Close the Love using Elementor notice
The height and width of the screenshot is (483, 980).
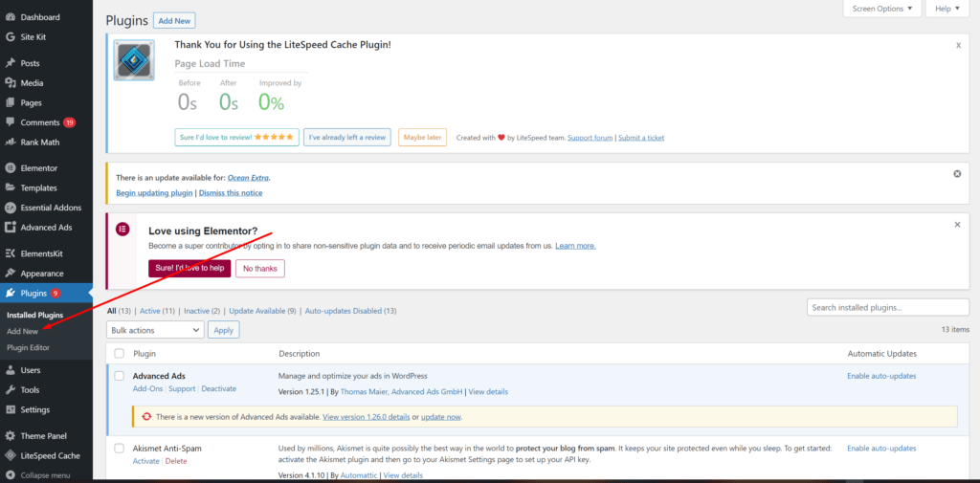(957, 225)
